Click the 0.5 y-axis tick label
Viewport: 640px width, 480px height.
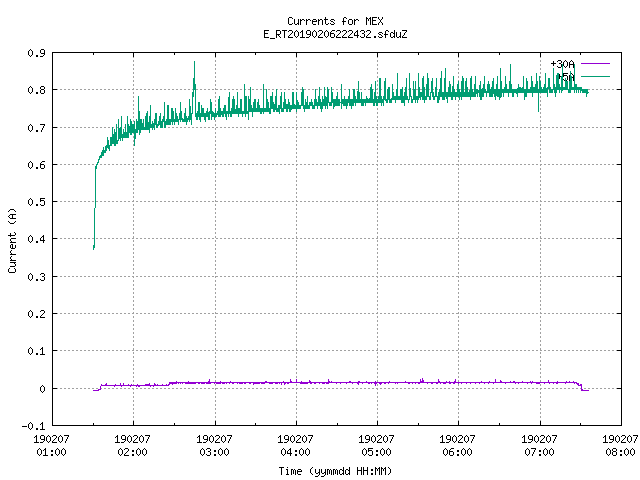tap(36, 202)
